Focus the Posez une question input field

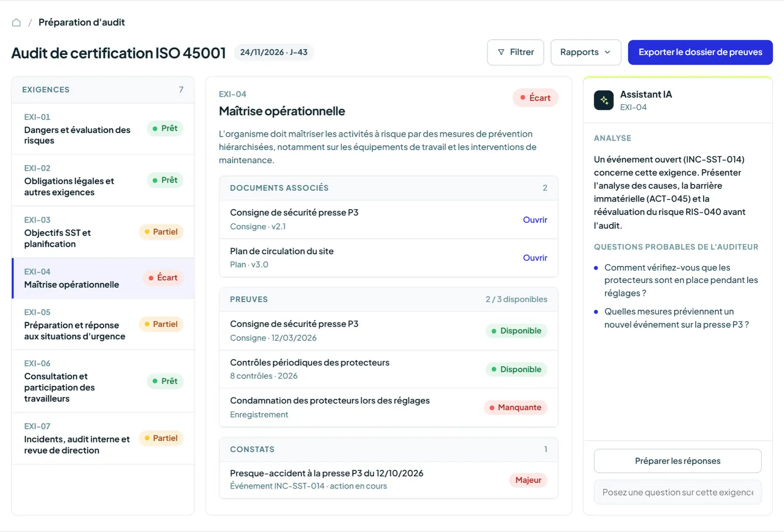(x=677, y=492)
